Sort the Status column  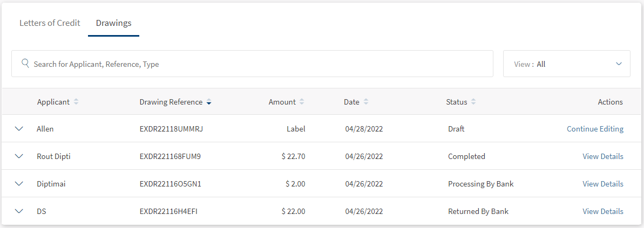tap(473, 102)
